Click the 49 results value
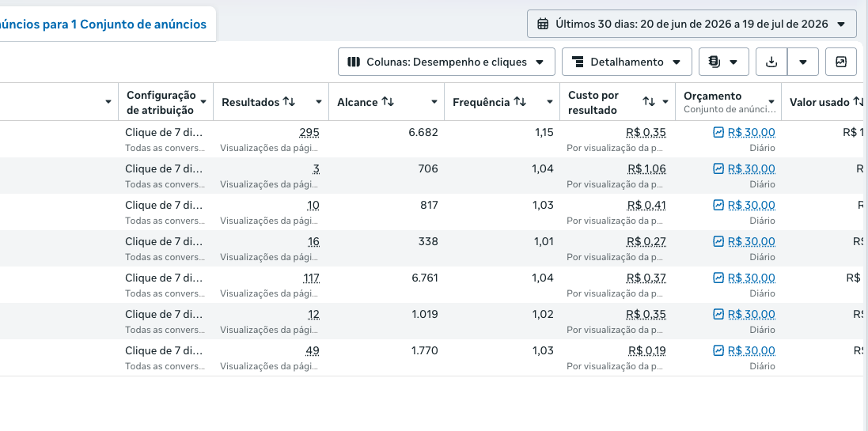The height and width of the screenshot is (431, 868). 313,351
